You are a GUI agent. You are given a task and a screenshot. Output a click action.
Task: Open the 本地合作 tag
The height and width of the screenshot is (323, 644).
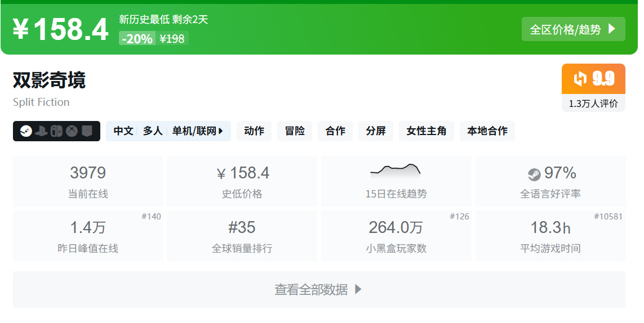pos(487,131)
